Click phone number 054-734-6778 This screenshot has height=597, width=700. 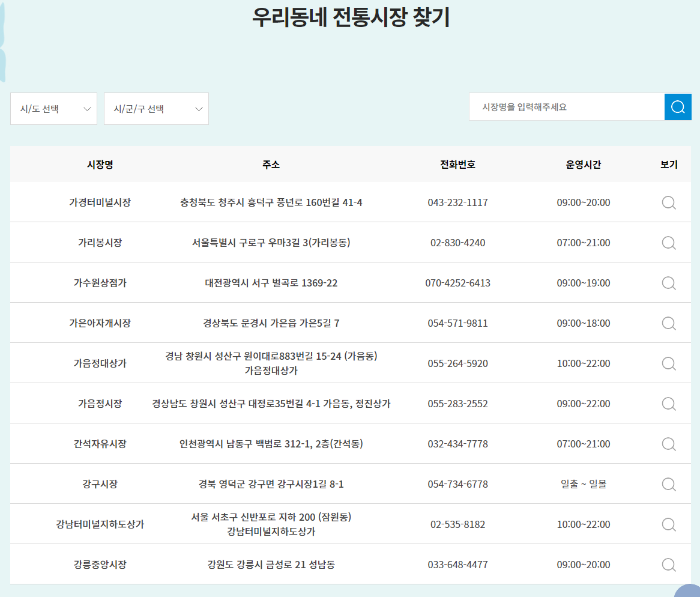coord(457,483)
